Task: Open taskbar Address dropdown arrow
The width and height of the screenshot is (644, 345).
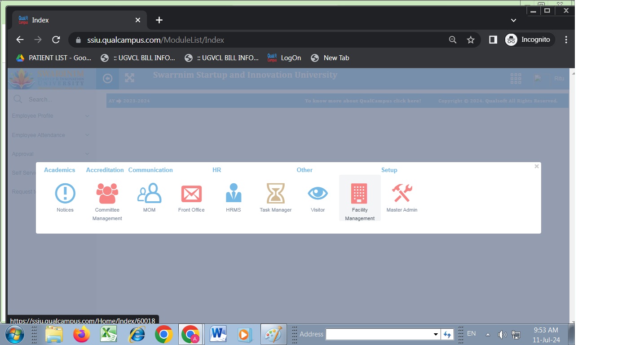Action: pyautogui.click(x=436, y=334)
